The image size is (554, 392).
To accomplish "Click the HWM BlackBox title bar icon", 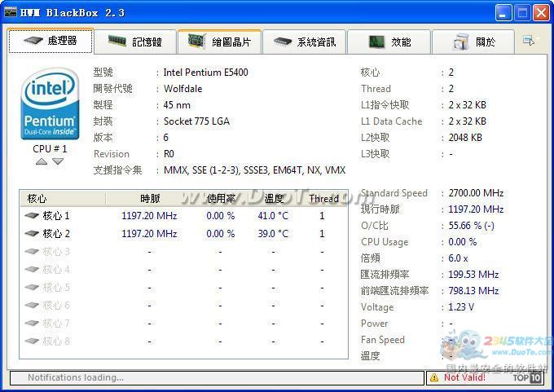I will [11, 12].
